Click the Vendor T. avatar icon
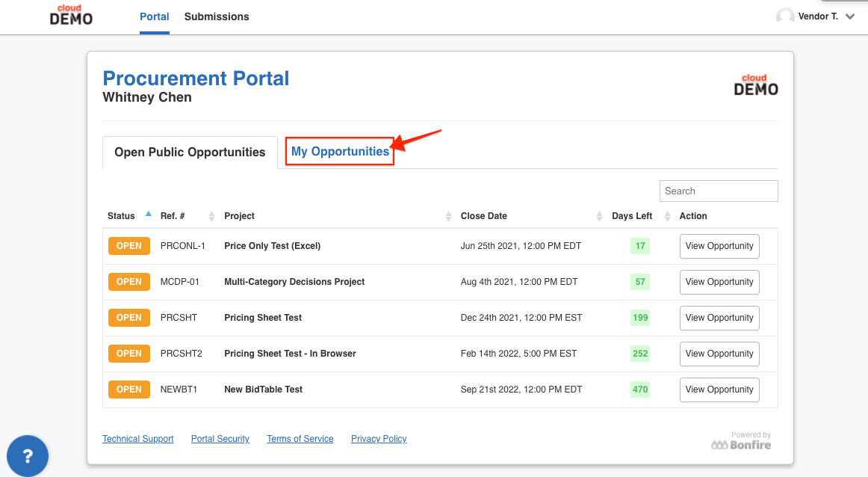Viewport: 868px width, 477px height. (x=785, y=16)
